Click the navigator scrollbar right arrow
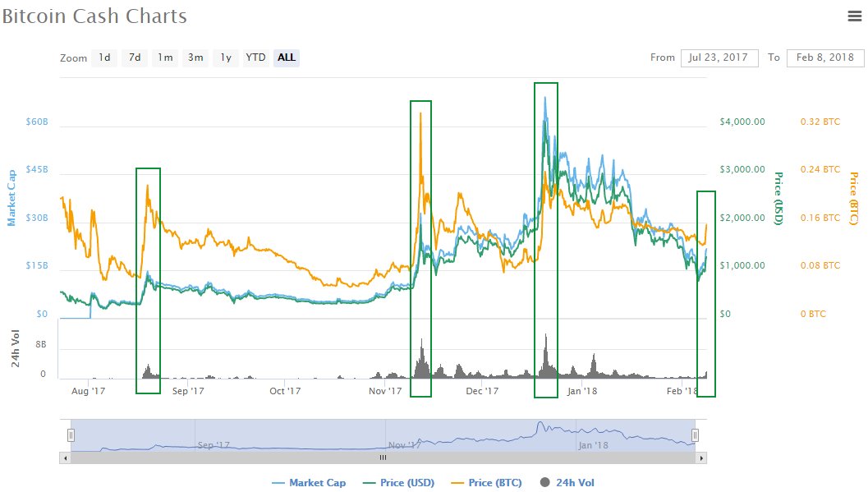868x492 pixels. (701, 458)
